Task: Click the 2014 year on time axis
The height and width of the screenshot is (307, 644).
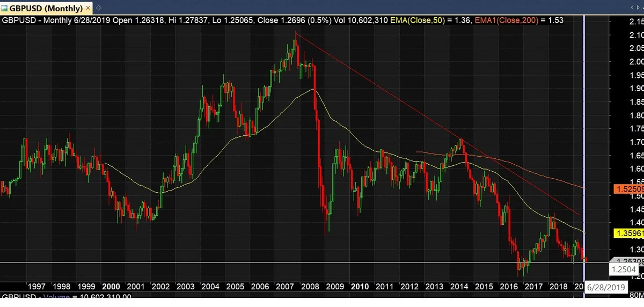Action: (459, 286)
